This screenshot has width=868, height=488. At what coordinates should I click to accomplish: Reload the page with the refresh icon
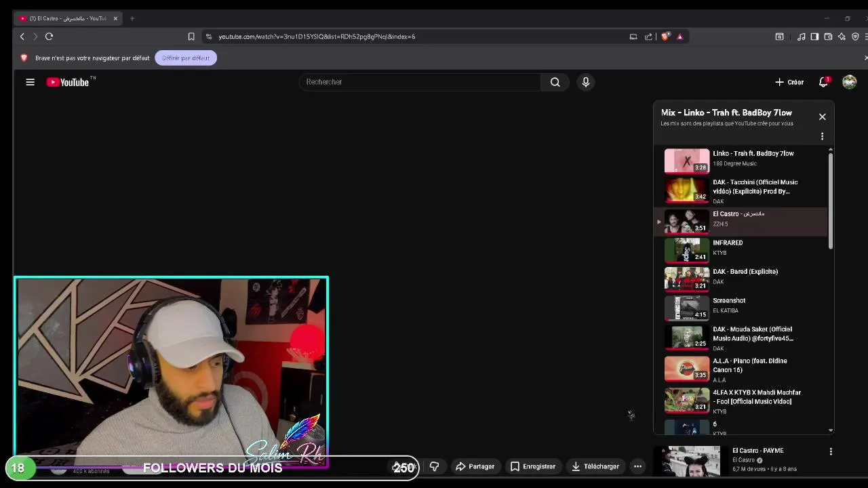(x=49, y=37)
